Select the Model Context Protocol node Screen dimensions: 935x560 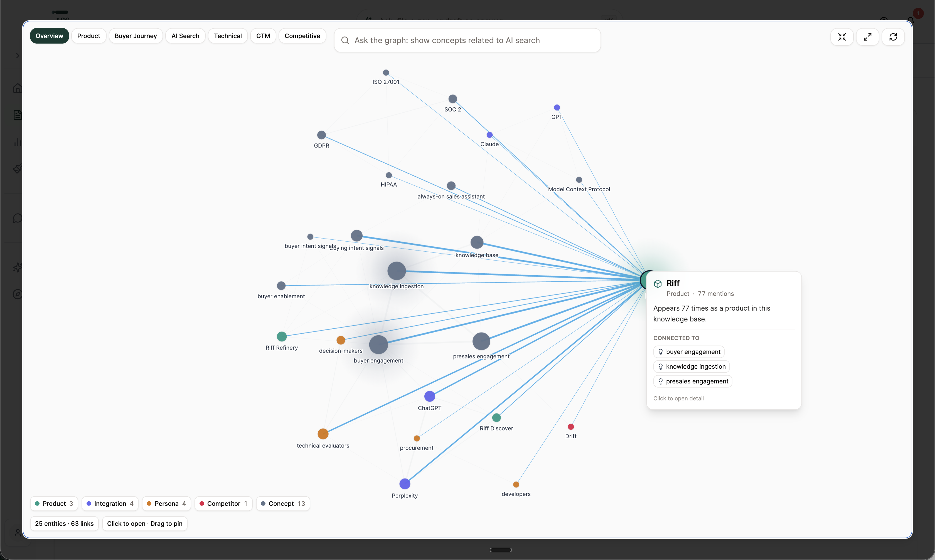(x=579, y=180)
